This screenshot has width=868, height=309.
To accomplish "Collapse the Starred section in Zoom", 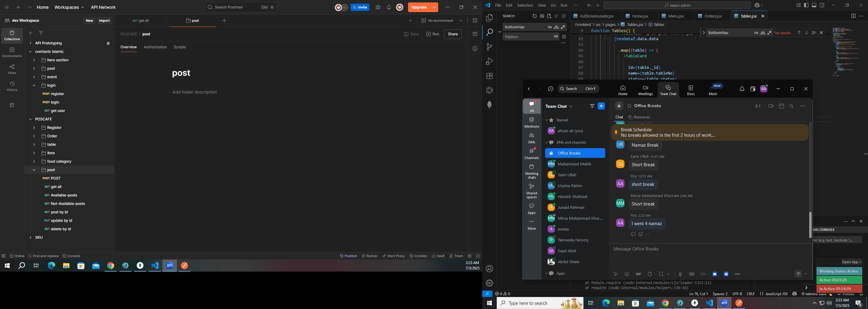I will (x=546, y=120).
